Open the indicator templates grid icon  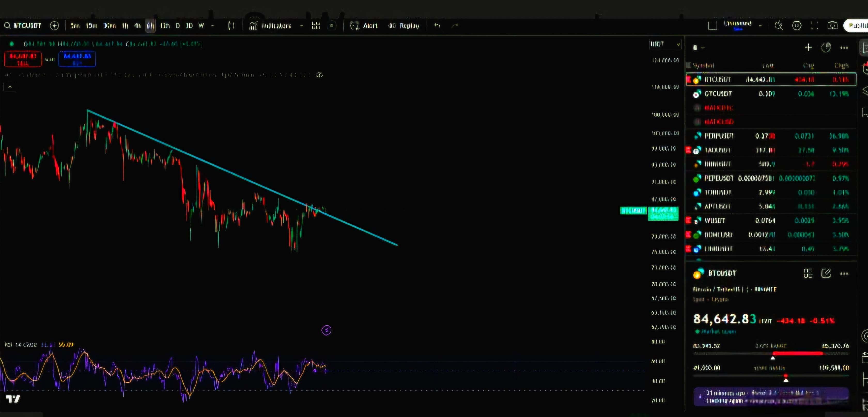point(316,26)
